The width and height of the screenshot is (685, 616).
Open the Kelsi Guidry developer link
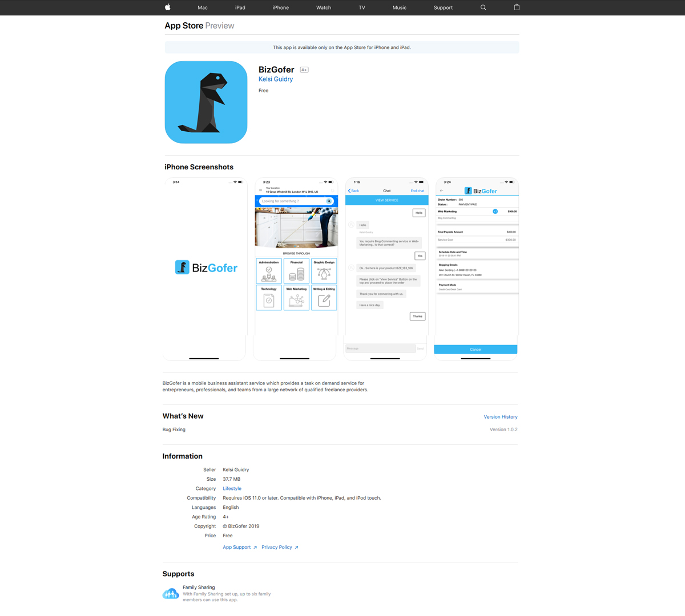coord(276,79)
